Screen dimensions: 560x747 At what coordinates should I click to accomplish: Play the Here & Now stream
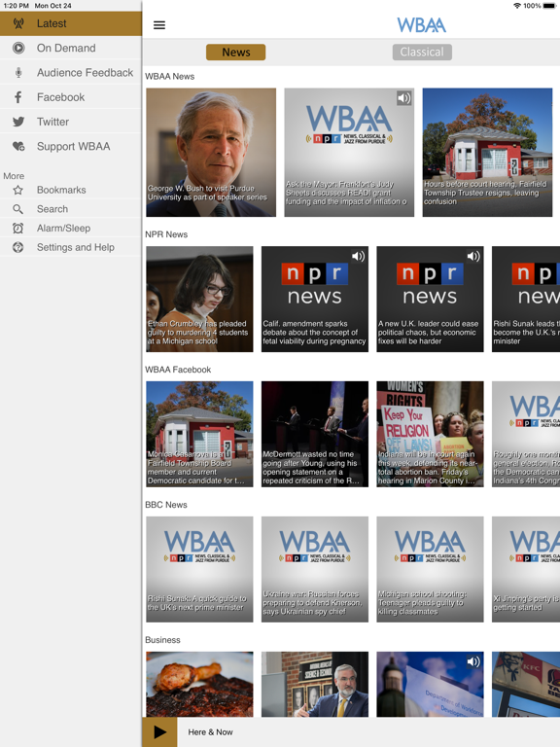[x=160, y=731]
